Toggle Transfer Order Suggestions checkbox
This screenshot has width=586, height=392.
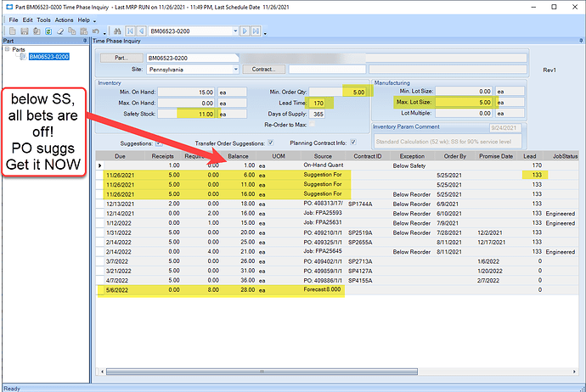[x=271, y=143]
